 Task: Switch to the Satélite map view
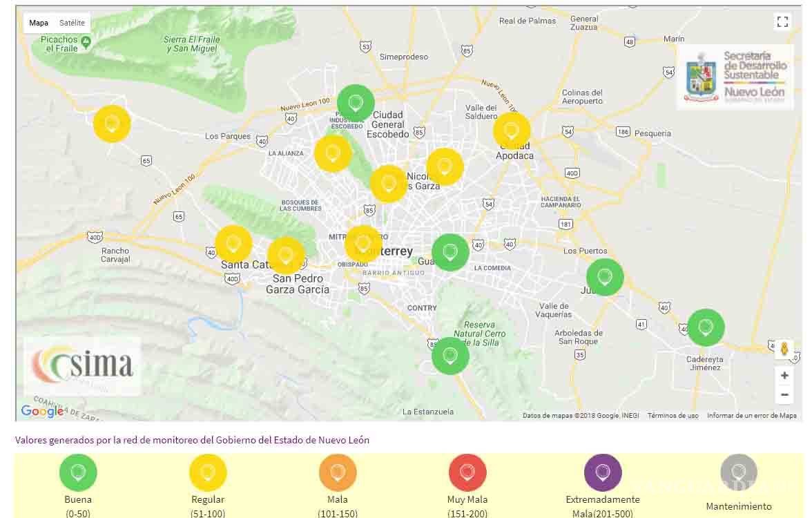[71, 22]
